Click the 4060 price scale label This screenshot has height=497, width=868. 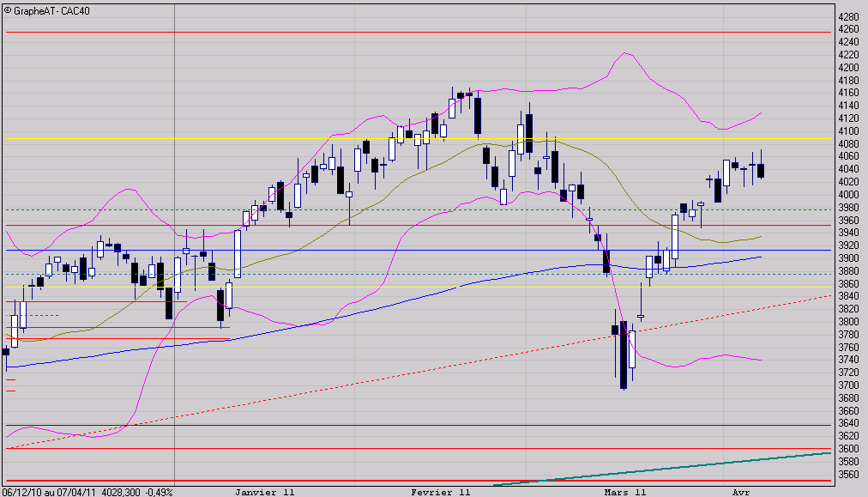[848, 156]
